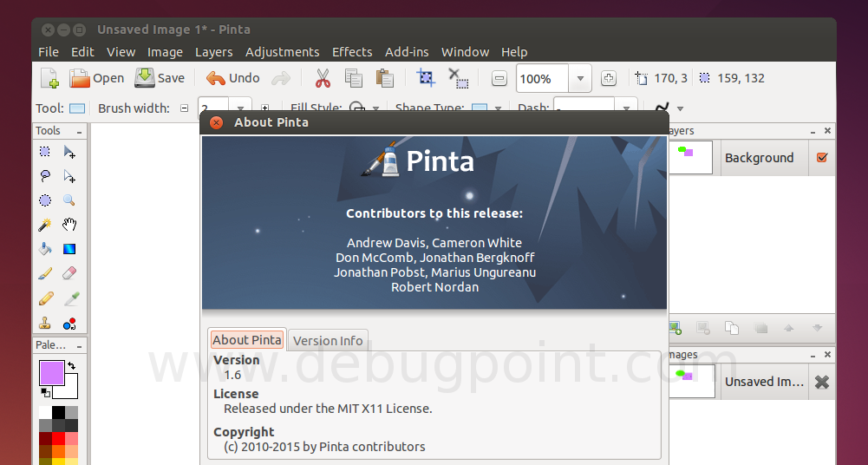868x465 pixels.
Task: Click the zoom in plus button
Action: click(x=609, y=79)
